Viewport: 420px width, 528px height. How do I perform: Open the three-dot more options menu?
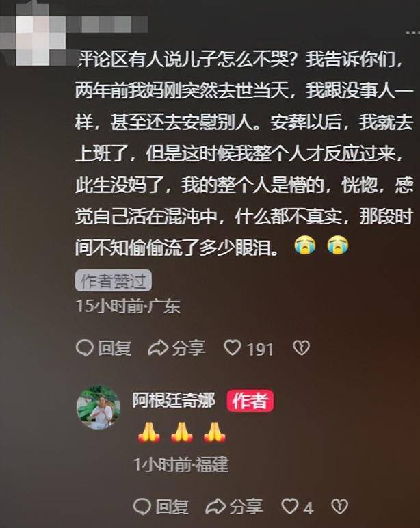point(412,33)
